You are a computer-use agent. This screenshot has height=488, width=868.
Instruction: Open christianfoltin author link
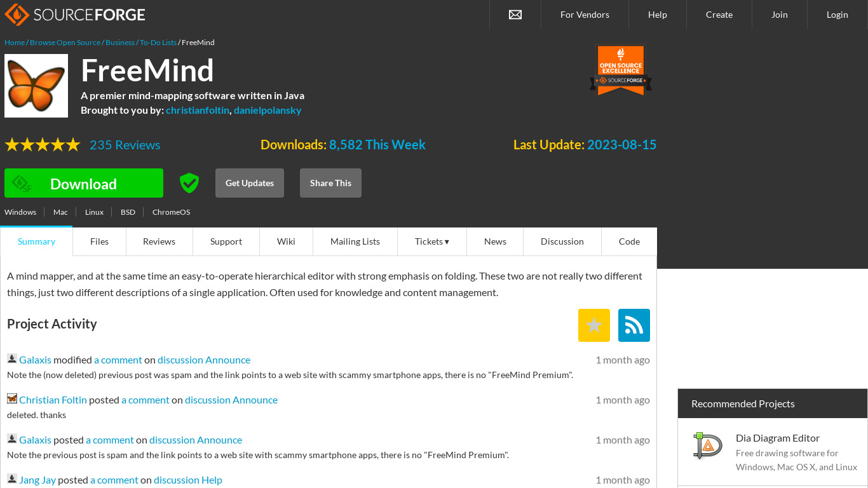point(198,110)
